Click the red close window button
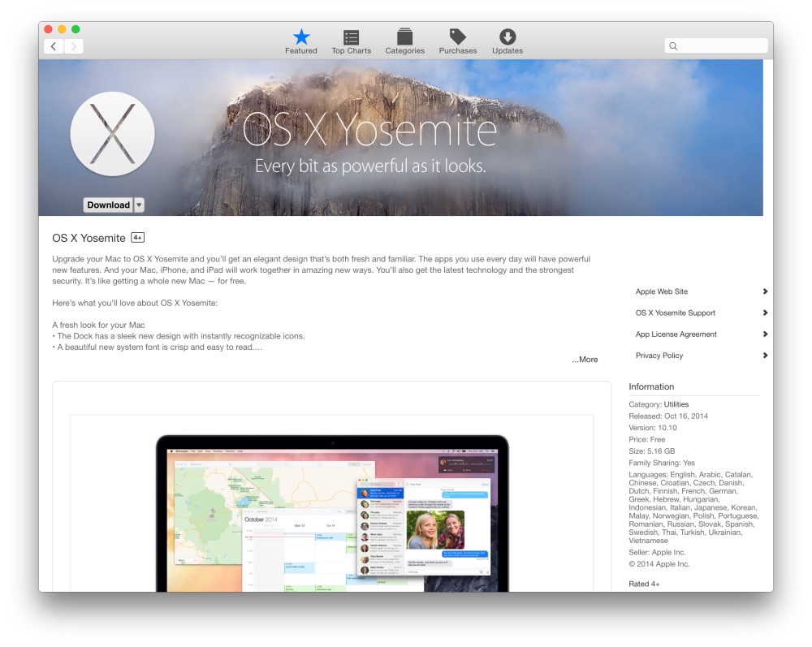The image size is (812, 647). point(48,29)
